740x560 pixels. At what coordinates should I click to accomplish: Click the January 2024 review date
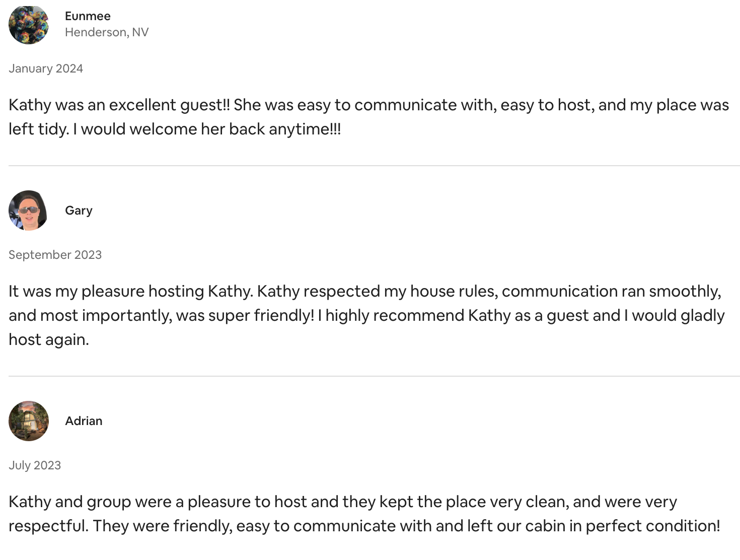pos(46,68)
